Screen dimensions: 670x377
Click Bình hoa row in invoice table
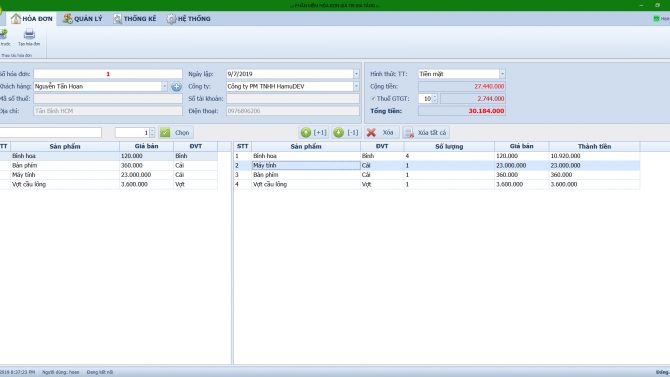click(437, 156)
